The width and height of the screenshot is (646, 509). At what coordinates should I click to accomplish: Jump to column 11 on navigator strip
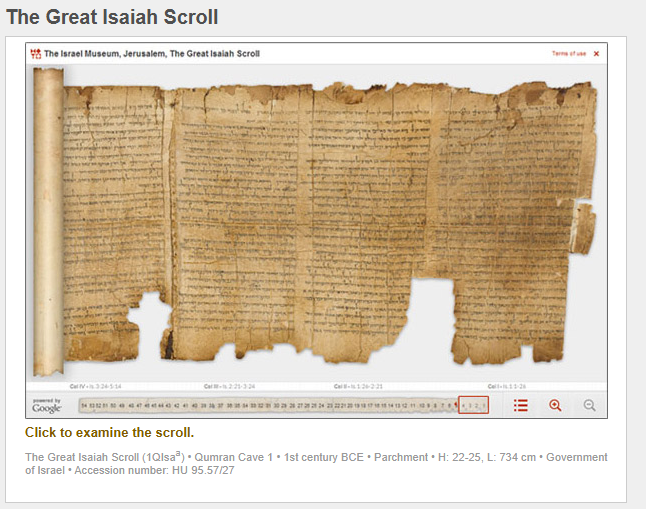tap(413, 406)
